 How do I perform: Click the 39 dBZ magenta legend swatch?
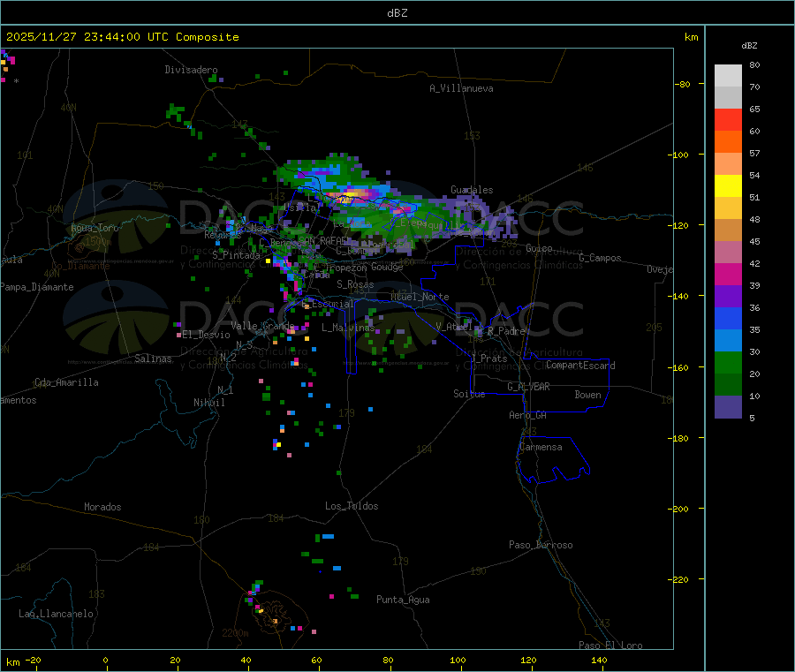pyautogui.click(x=728, y=274)
